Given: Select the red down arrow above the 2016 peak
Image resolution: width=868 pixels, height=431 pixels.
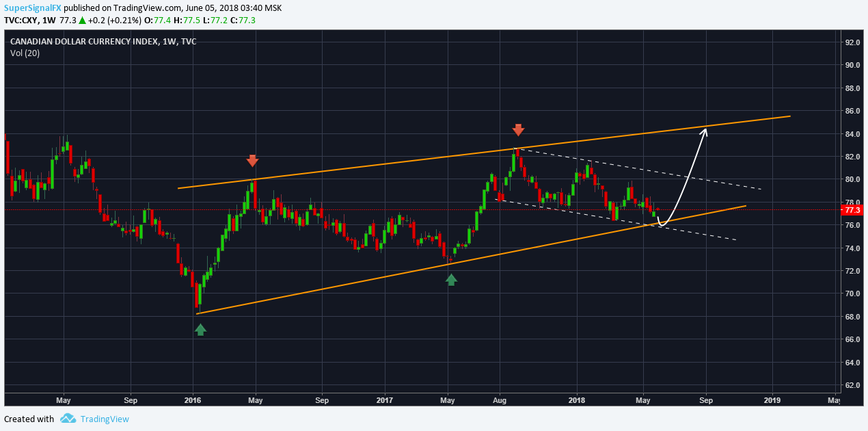Looking at the screenshot, I should [253, 160].
